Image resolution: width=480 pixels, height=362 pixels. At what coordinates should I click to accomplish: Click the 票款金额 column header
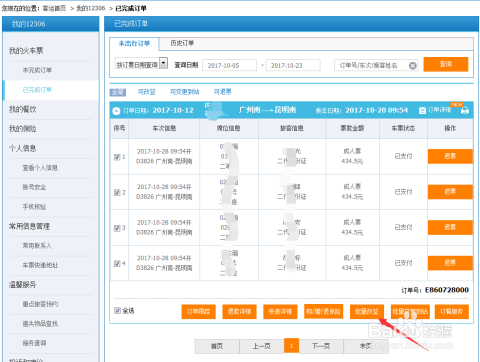pos(352,128)
